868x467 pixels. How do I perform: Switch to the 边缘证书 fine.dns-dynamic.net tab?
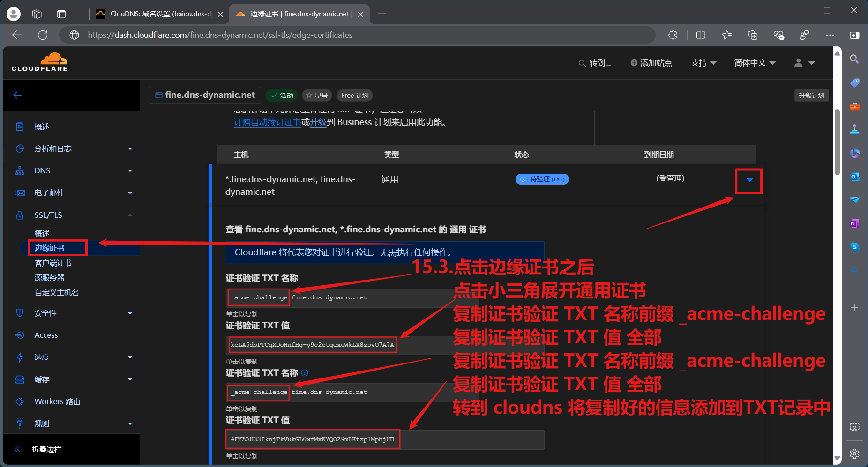tap(300, 14)
